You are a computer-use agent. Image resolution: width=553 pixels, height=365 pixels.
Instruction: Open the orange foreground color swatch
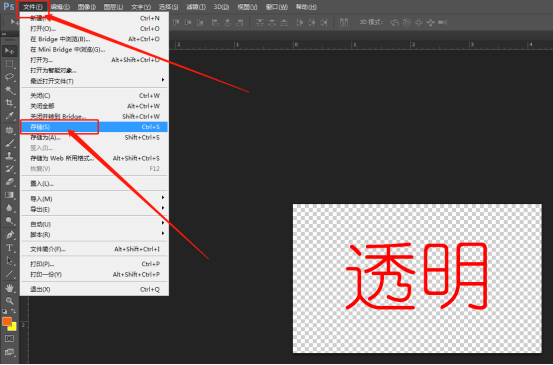pyautogui.click(x=7, y=321)
